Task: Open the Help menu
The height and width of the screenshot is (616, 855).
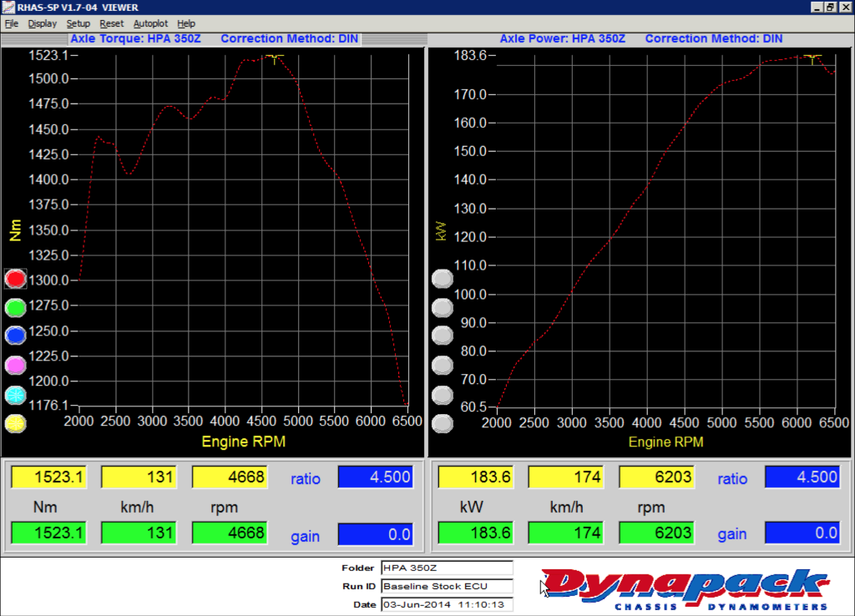Action: point(185,23)
